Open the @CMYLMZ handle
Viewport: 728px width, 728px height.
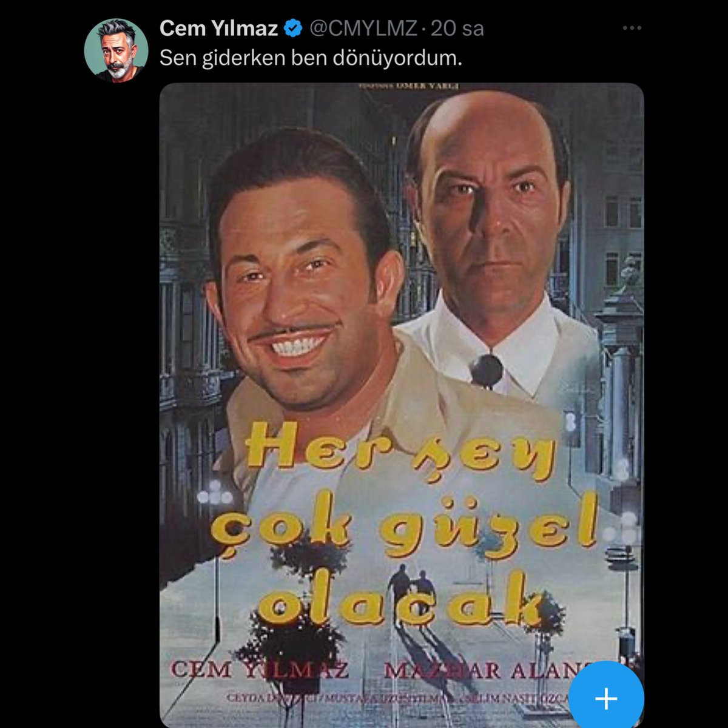[x=364, y=28]
